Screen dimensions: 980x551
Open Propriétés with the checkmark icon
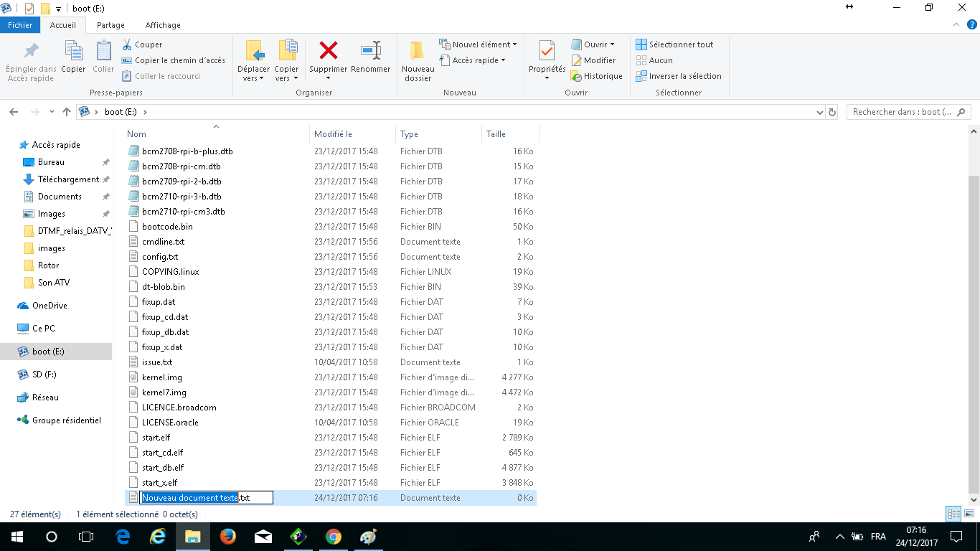point(547,52)
